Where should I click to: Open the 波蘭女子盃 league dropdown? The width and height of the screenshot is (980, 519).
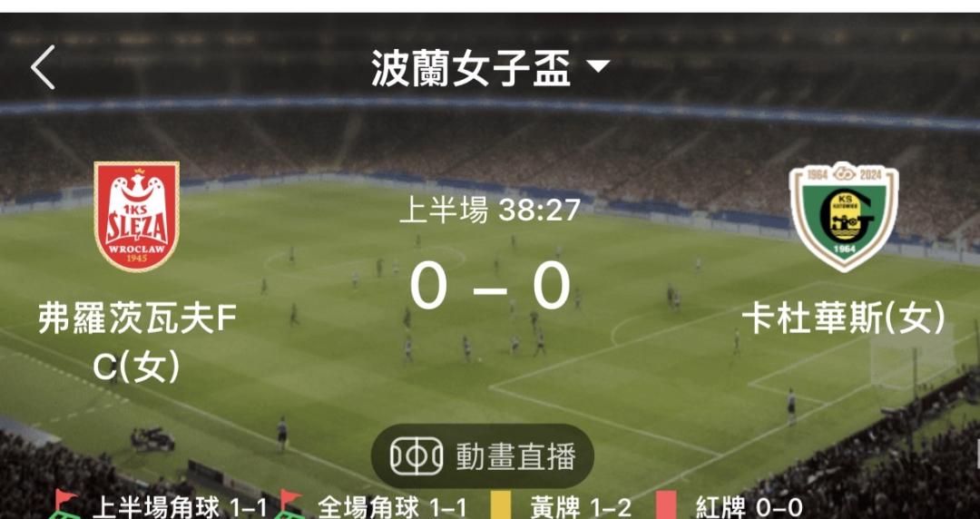coord(490,67)
